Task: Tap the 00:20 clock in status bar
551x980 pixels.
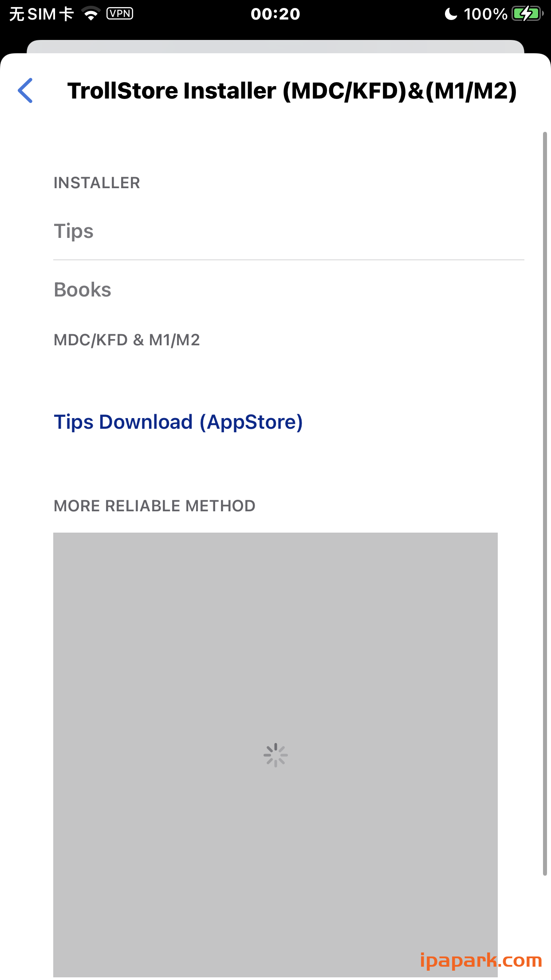Action: tap(275, 14)
